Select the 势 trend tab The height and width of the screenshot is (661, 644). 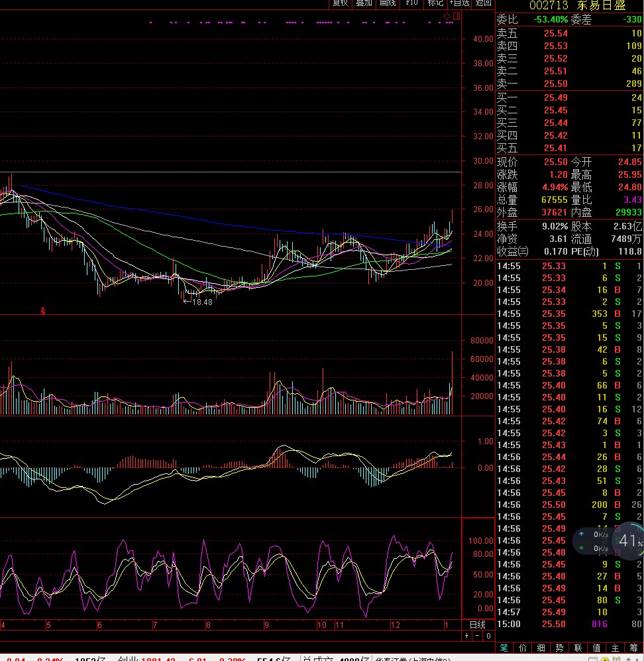coord(560,648)
